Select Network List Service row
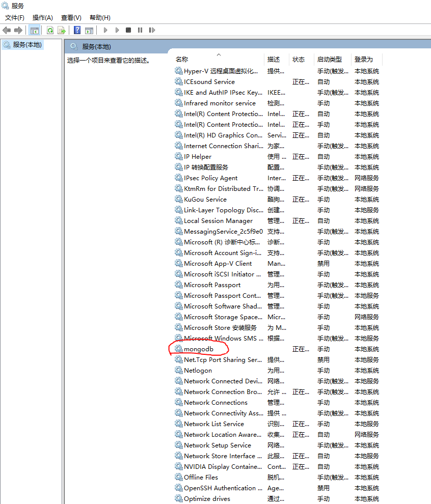This screenshot has width=431, height=504. 277,424
